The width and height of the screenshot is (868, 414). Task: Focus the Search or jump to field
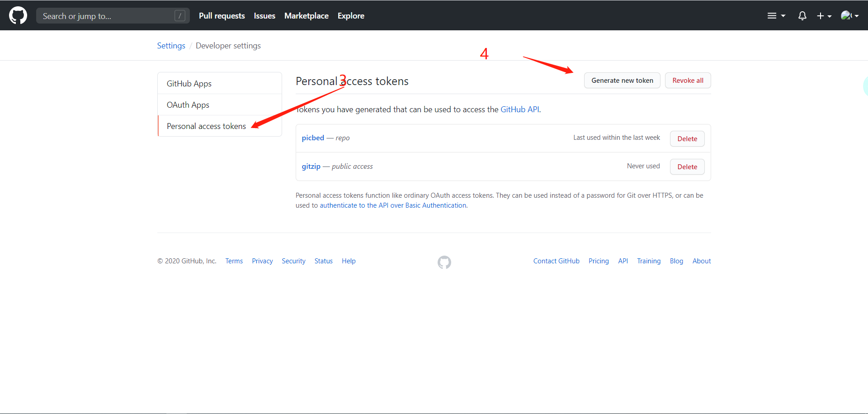(113, 16)
